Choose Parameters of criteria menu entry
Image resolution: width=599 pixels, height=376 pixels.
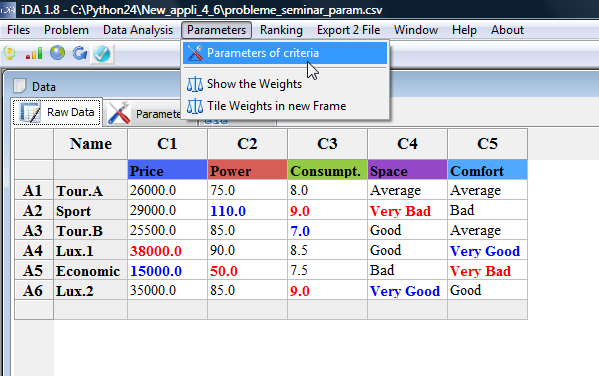click(x=285, y=53)
